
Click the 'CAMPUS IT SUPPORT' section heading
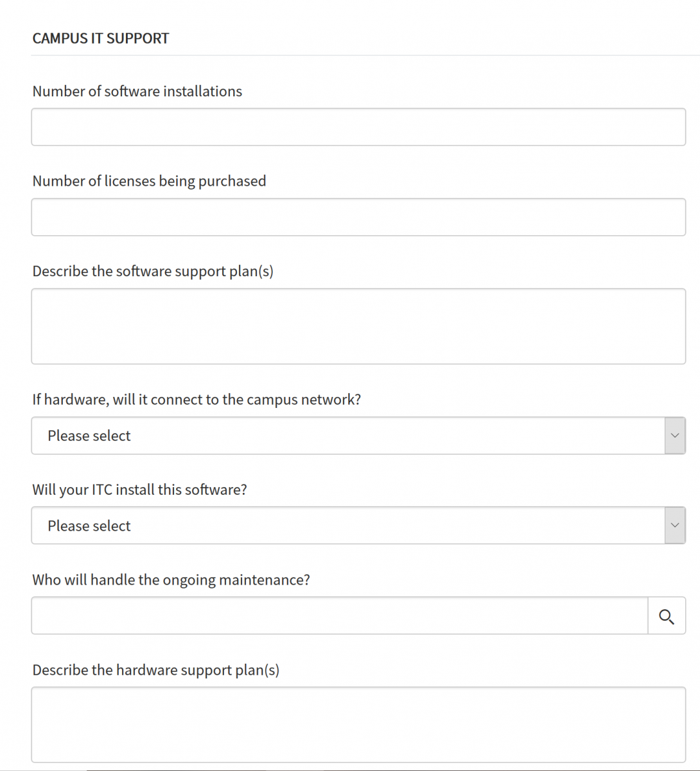101,39
